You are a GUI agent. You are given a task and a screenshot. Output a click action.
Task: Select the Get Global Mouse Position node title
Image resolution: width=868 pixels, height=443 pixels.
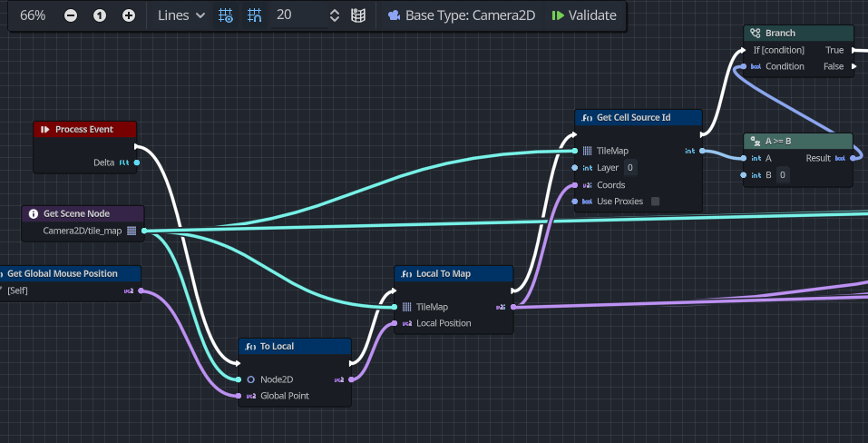click(62, 273)
